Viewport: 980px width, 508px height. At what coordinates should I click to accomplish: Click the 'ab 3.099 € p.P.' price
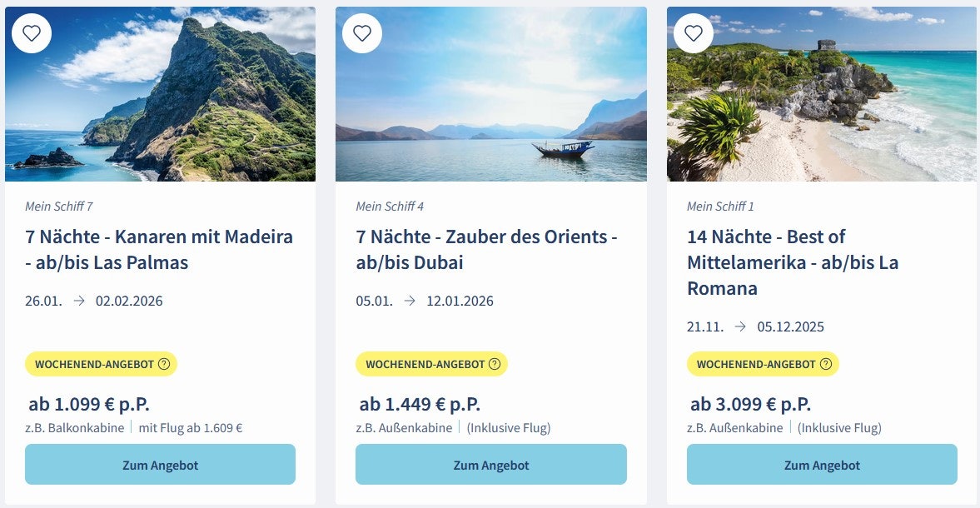click(750, 405)
